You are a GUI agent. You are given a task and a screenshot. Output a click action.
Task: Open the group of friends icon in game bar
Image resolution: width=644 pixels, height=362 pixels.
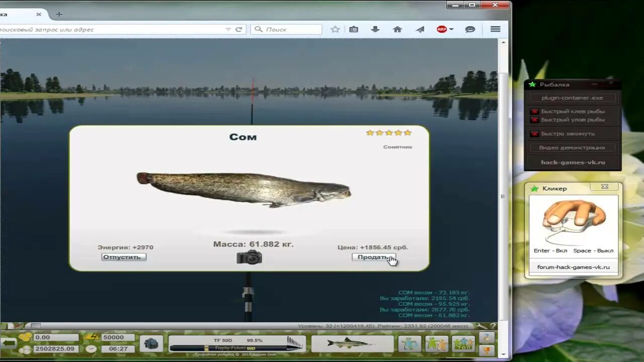[436, 344]
